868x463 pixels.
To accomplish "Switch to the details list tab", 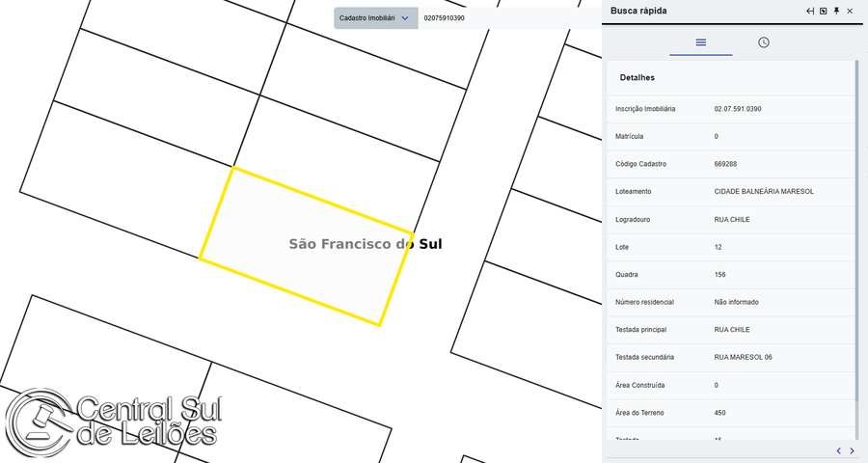I will coord(701,42).
